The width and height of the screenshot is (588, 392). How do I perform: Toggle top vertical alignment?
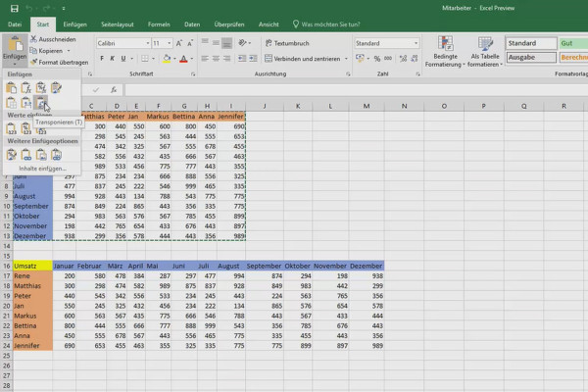[205, 43]
